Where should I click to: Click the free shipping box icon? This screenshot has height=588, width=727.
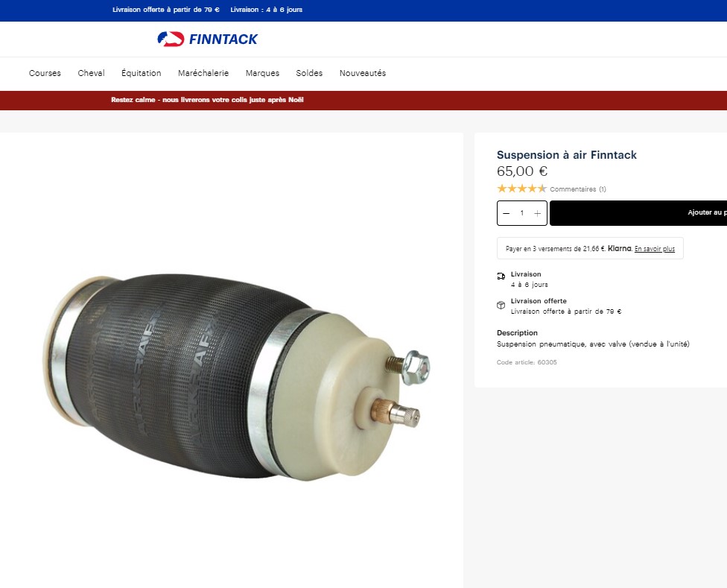click(501, 305)
